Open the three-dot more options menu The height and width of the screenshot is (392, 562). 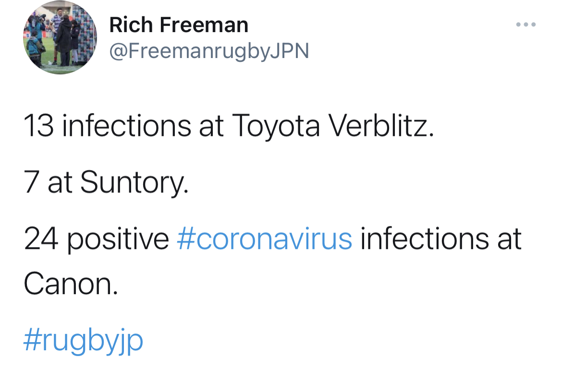526,24
